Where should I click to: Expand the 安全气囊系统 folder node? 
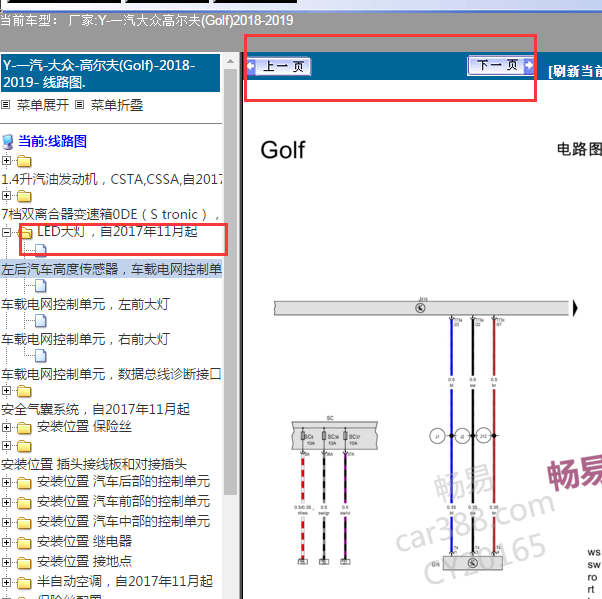6,390
